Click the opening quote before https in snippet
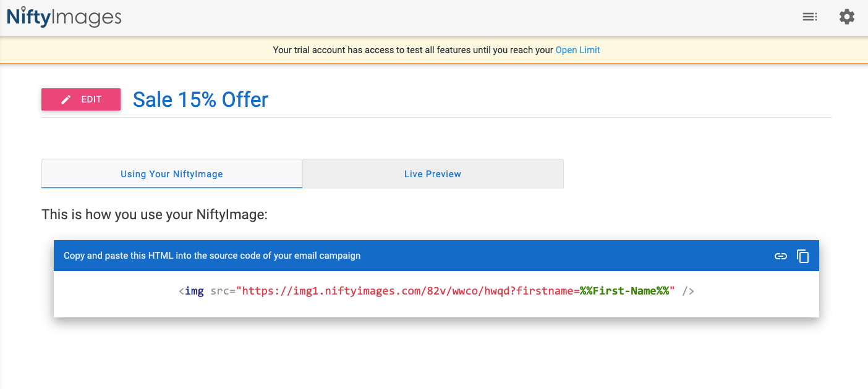Image resolution: width=868 pixels, height=389 pixels. pyautogui.click(x=239, y=290)
